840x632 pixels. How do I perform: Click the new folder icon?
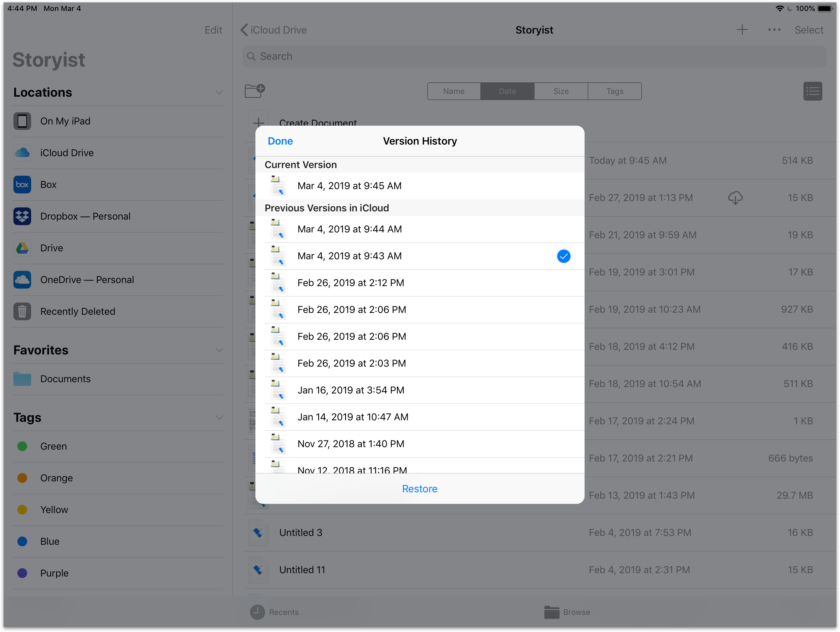(254, 91)
